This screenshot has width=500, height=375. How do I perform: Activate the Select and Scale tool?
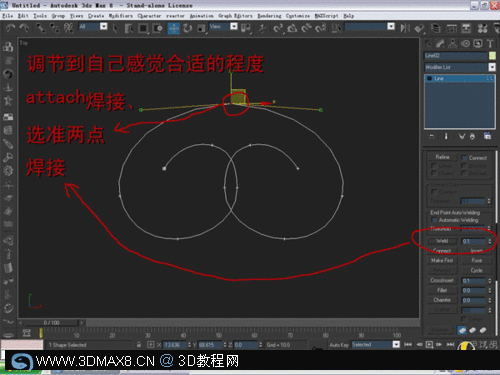coord(201,28)
